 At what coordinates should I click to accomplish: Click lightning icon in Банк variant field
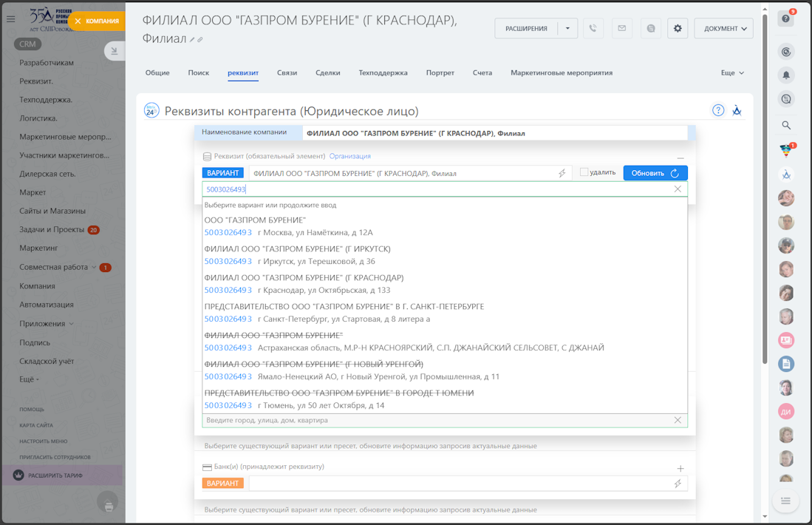click(678, 484)
